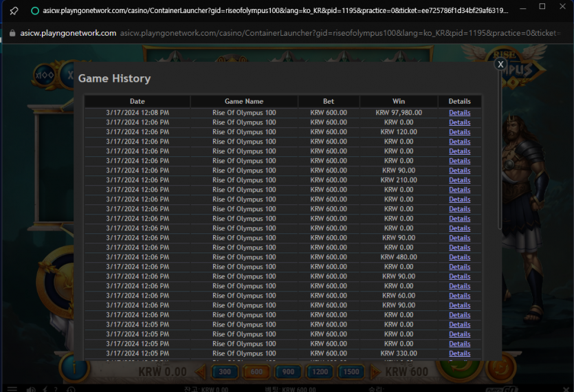Select the 1500 bet amount
Screen dimensions: 574x392
point(351,371)
